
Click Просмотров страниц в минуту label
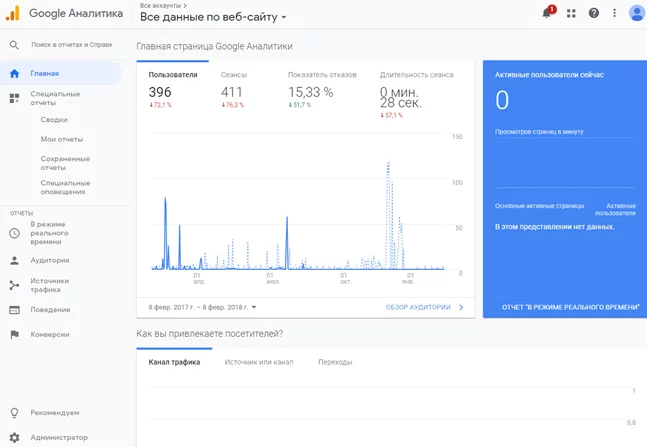coord(539,132)
